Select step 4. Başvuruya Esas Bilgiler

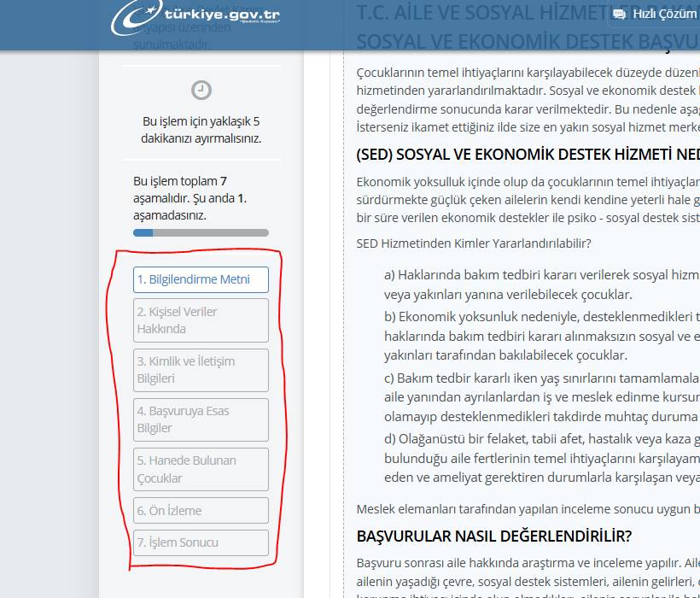pyautogui.click(x=201, y=419)
